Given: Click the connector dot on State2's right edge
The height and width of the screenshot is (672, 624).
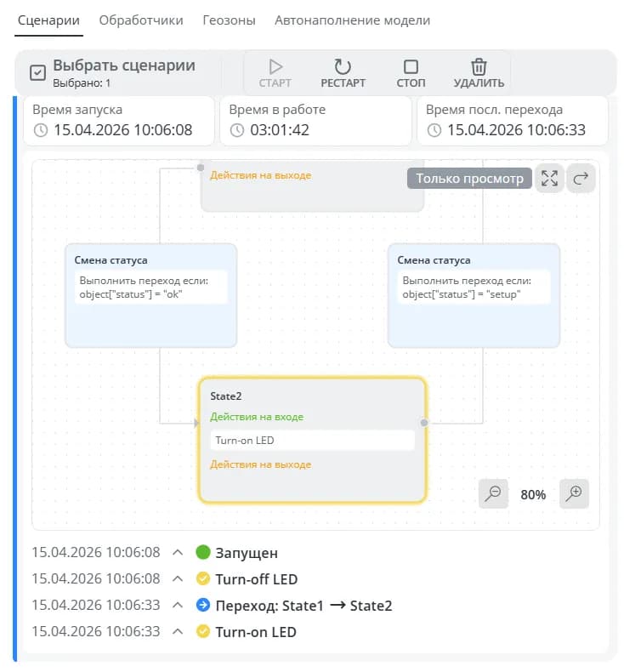Looking at the screenshot, I should (x=424, y=423).
